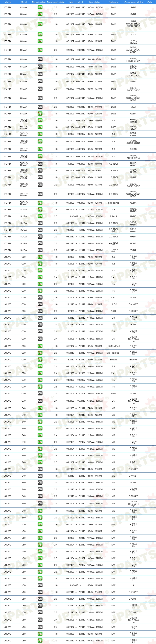Click diesel ON icon in G8DC, MTDA row
The width and height of the screenshot is (156, 644).
tap(40, 67)
